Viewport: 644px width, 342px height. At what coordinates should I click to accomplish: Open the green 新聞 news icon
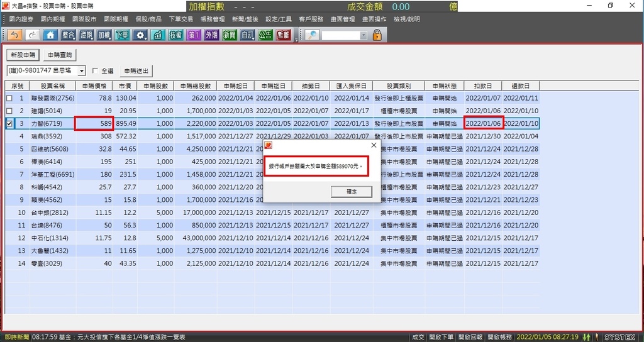[230, 35]
